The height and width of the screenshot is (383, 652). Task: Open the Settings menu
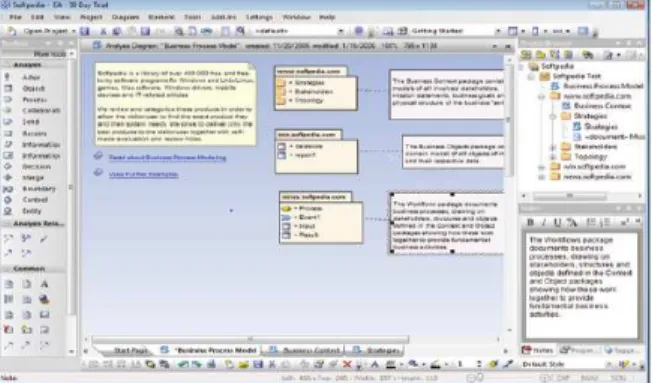tap(259, 17)
